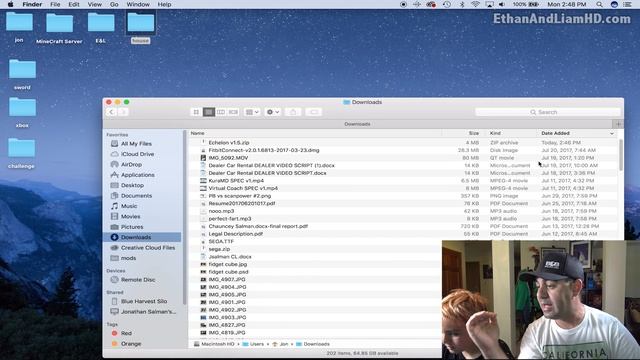The width and height of the screenshot is (640, 360).
Task: Open mods folder in sidebar
Action: [x=128, y=258]
